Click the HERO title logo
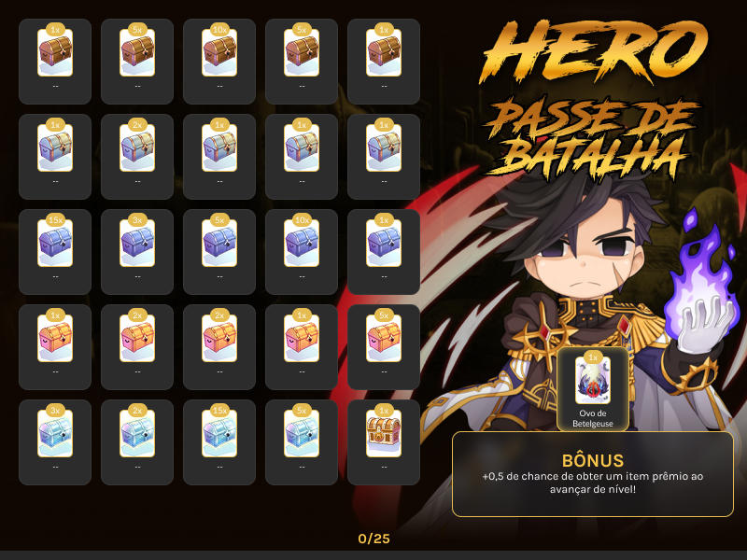 pyautogui.click(x=594, y=51)
